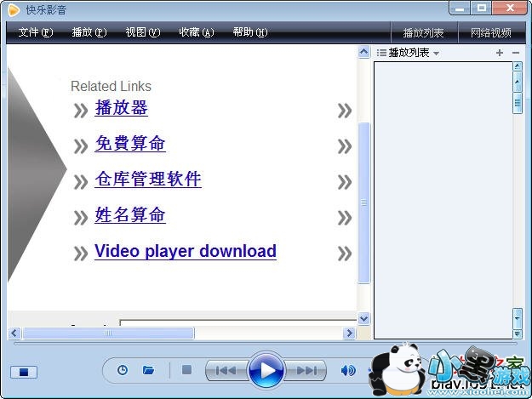Click the playlist panel's bottom scroll arrow

tap(517, 334)
